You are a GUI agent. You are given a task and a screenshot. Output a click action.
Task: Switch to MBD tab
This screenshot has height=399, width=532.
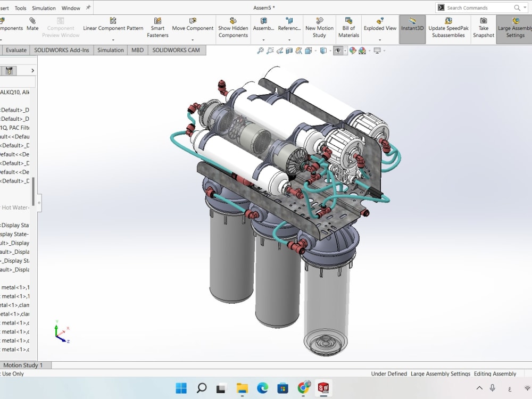click(x=137, y=50)
